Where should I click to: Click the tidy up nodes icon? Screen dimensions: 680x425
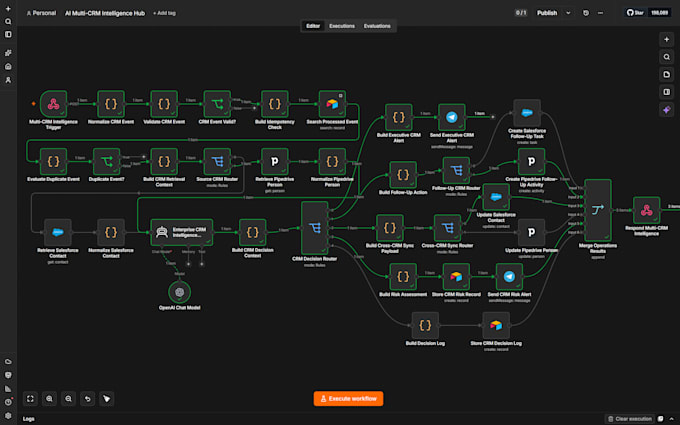point(107,399)
